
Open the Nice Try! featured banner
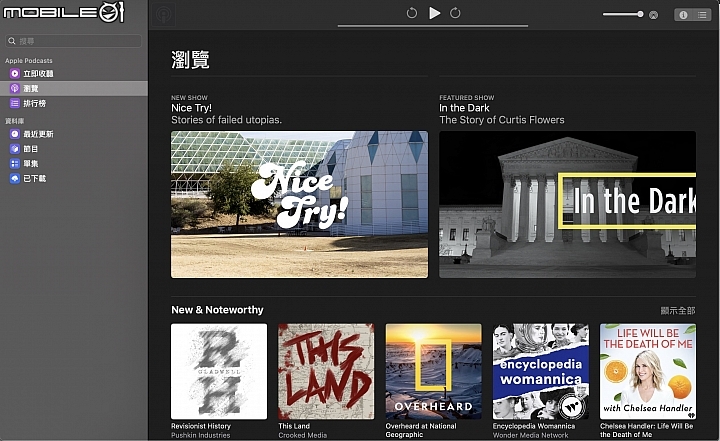[299, 204]
